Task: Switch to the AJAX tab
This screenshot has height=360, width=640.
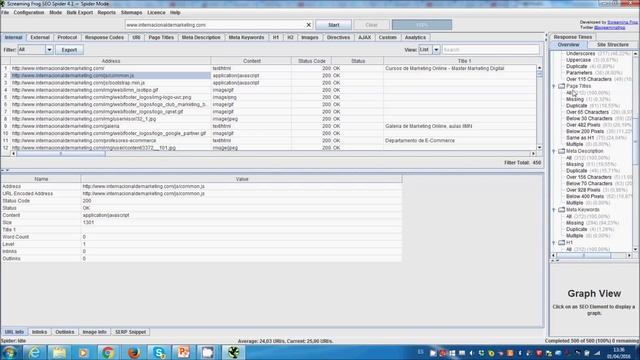Action: pyautogui.click(x=364, y=37)
